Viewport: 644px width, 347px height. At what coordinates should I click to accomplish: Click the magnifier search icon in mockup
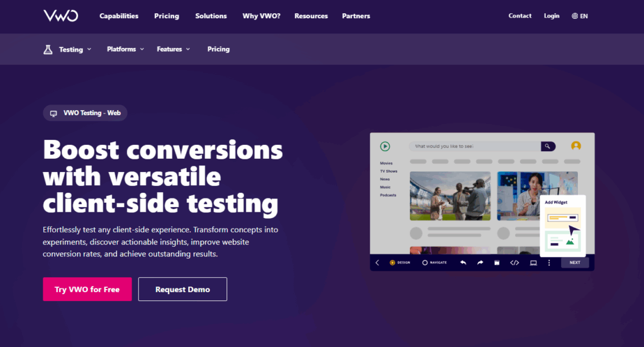[x=548, y=146]
